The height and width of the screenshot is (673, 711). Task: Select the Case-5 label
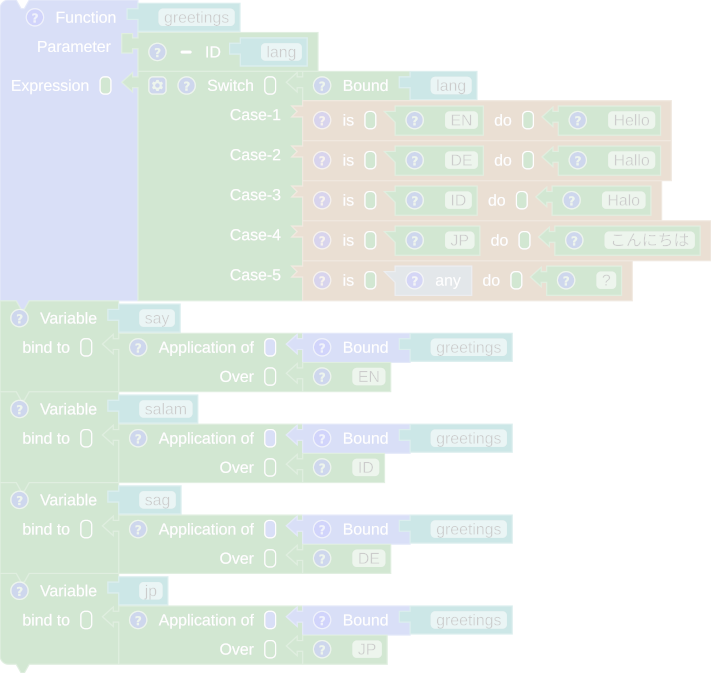tap(255, 275)
